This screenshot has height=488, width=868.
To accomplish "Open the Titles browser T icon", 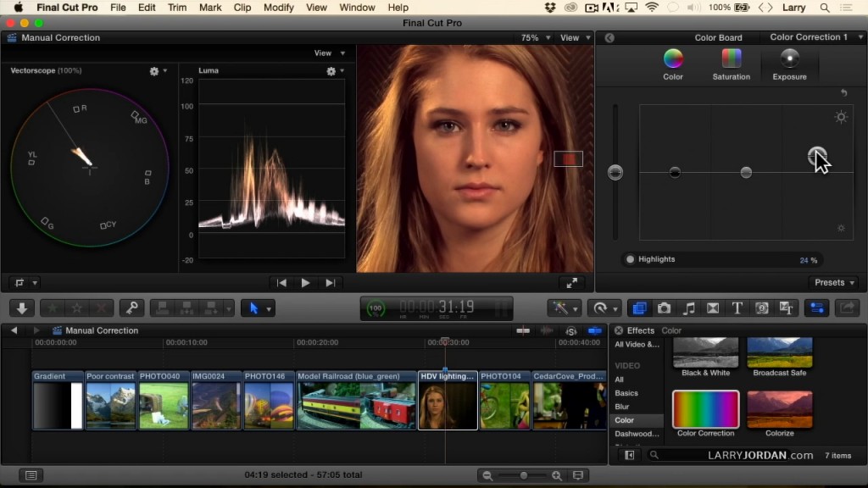I will coord(737,308).
